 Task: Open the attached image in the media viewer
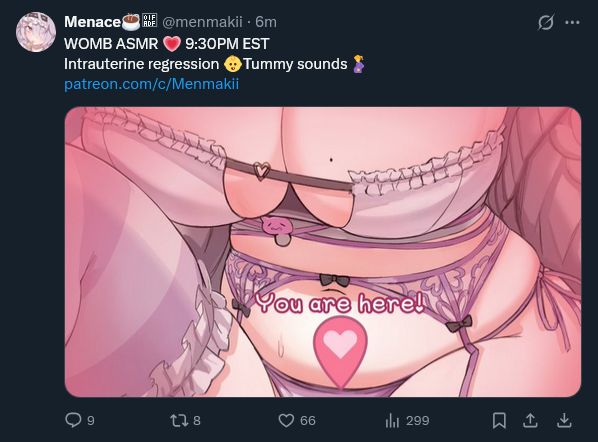323,252
